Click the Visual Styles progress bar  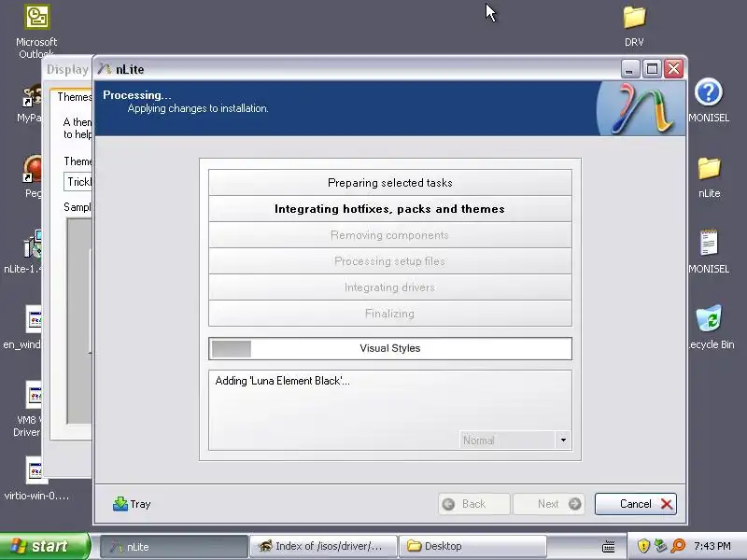click(390, 348)
